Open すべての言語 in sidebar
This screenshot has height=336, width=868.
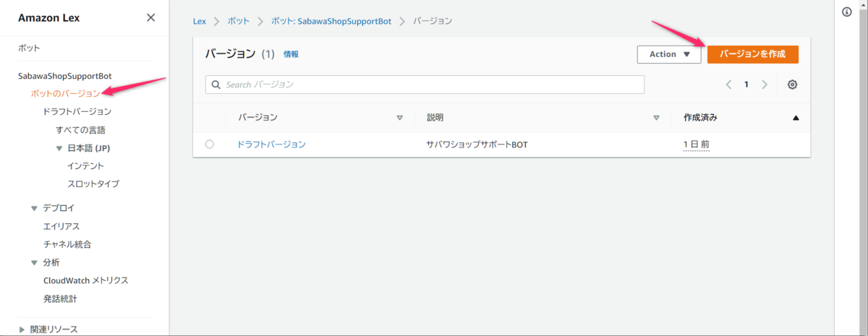pos(80,130)
